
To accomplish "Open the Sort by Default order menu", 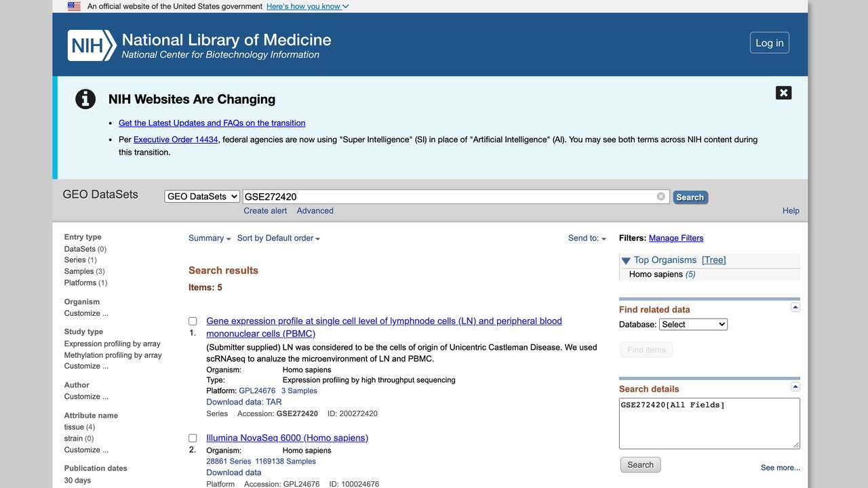I will 279,238.
